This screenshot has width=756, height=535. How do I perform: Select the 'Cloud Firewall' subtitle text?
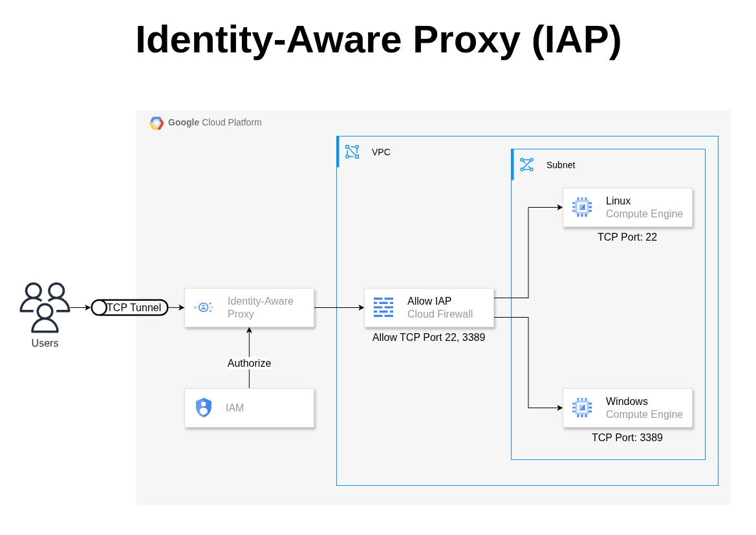[x=440, y=314]
